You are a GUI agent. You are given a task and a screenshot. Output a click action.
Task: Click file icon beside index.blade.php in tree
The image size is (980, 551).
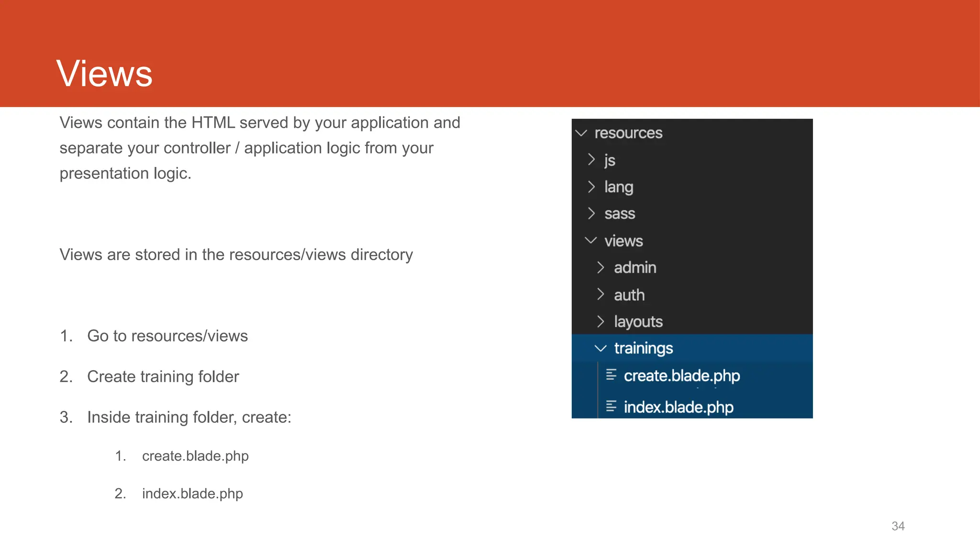click(x=611, y=407)
